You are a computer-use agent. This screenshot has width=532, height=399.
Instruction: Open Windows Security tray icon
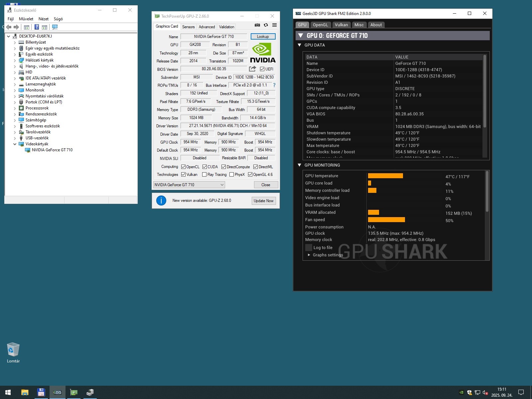(469, 392)
